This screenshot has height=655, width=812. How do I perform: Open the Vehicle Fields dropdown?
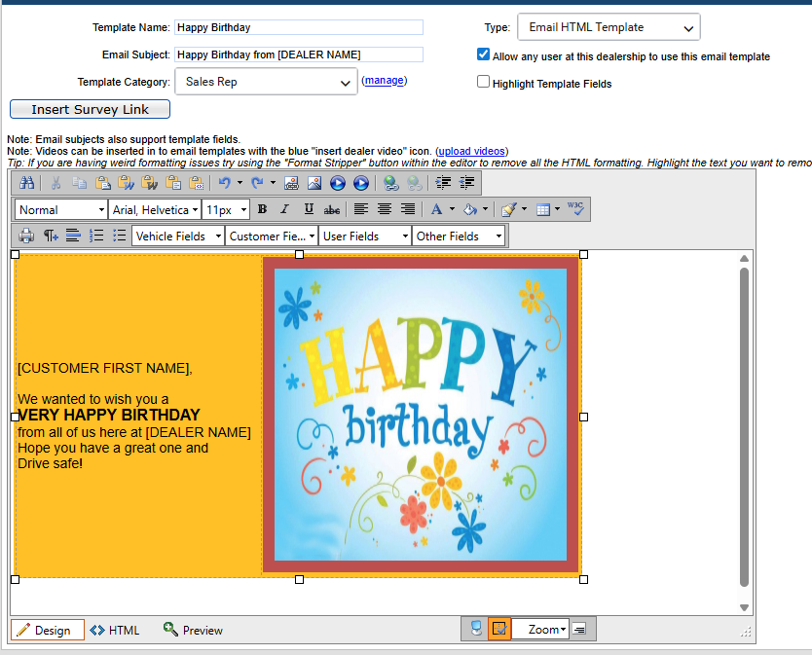point(177,235)
